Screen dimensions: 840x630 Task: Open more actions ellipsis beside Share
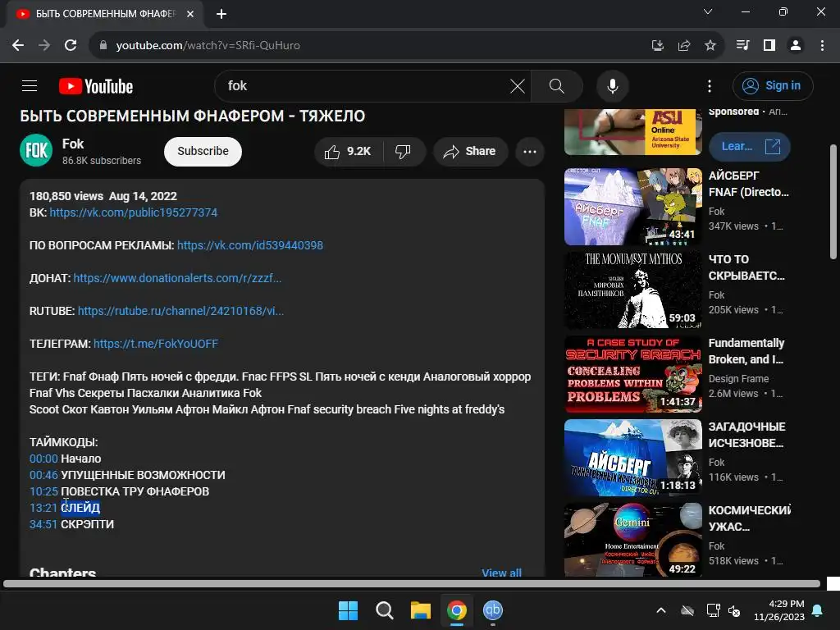pos(530,152)
